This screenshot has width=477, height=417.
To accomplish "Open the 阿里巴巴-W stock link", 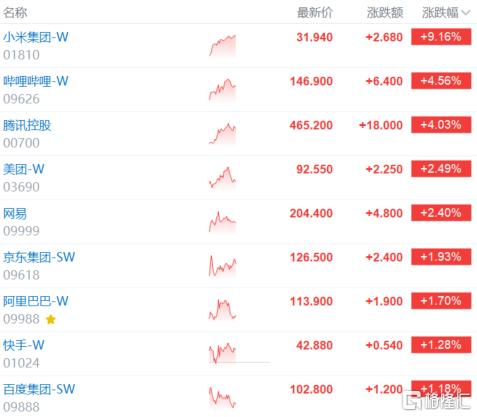I will [x=36, y=301].
